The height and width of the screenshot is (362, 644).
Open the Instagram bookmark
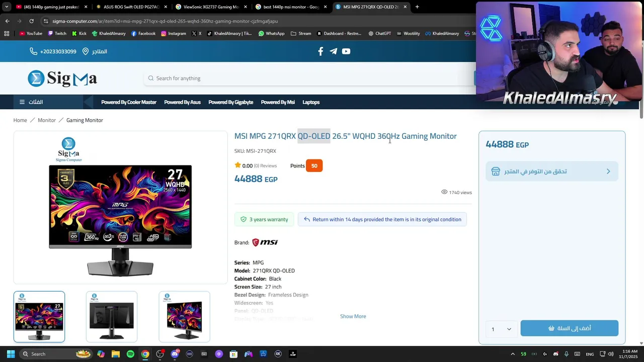(x=174, y=34)
